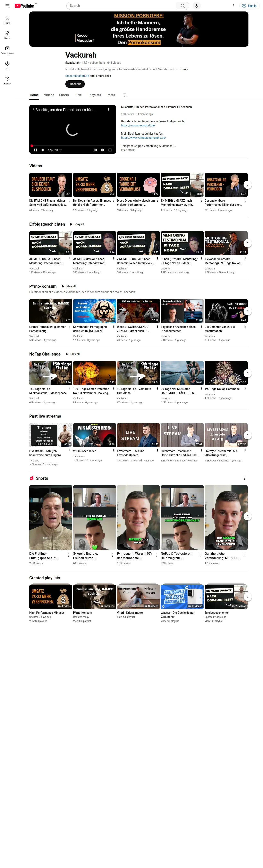Open options for 'Alexander (Pornofrei-Mentoring)' video
Screen dimensions: 263x868
coord(245,259)
